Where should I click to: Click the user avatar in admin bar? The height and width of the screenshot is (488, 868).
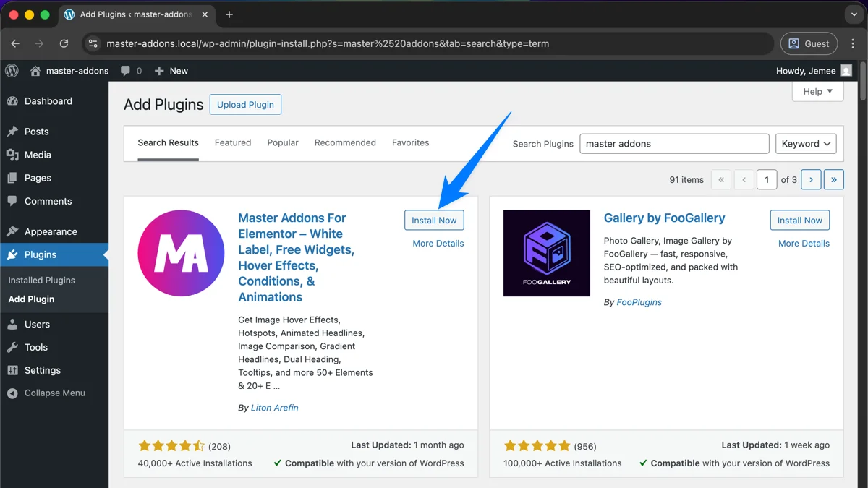coord(846,71)
